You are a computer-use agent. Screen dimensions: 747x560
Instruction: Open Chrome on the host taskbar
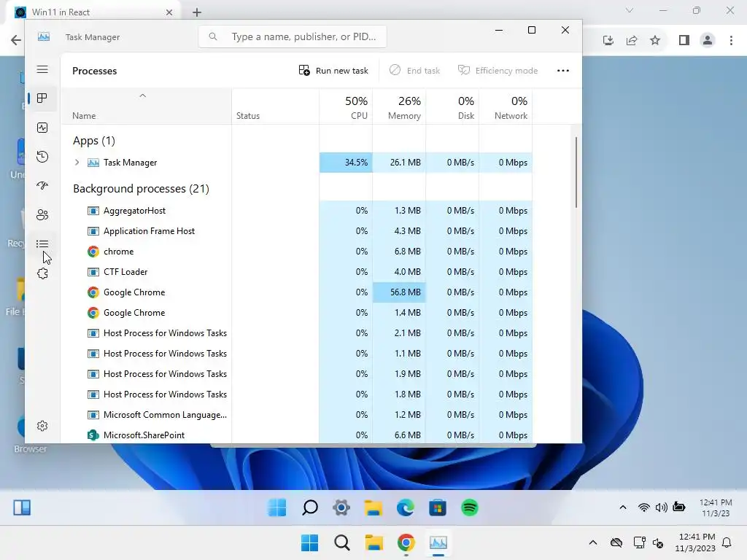[x=406, y=542]
